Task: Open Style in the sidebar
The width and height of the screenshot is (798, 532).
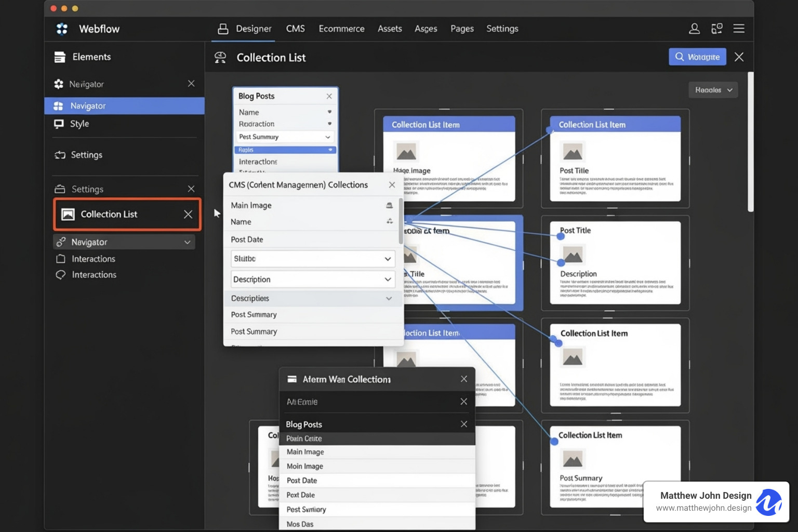Action: pyautogui.click(x=79, y=124)
